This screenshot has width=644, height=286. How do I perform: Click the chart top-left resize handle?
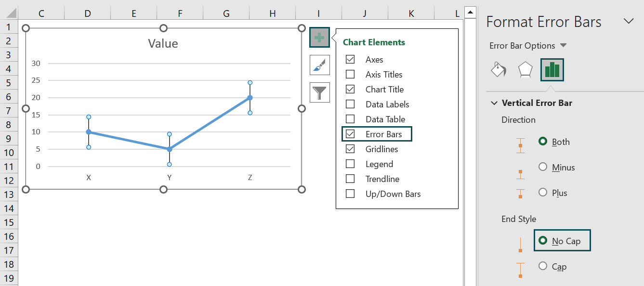click(26, 28)
